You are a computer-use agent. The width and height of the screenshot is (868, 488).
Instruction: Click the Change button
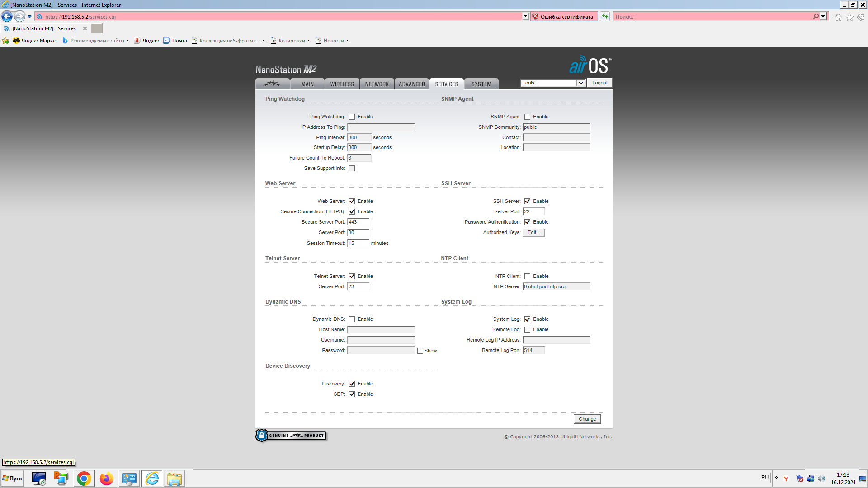click(587, 419)
